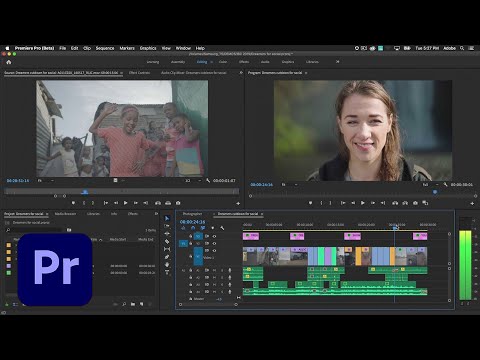Switch to the Audio workspace
The height and width of the screenshot is (360, 480).
tap(265, 62)
